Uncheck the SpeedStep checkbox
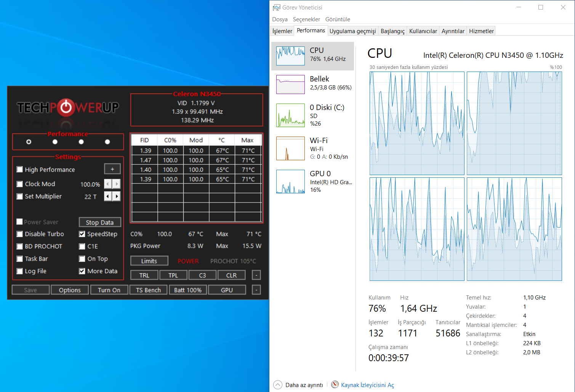This screenshot has width=575, height=392. (82, 234)
